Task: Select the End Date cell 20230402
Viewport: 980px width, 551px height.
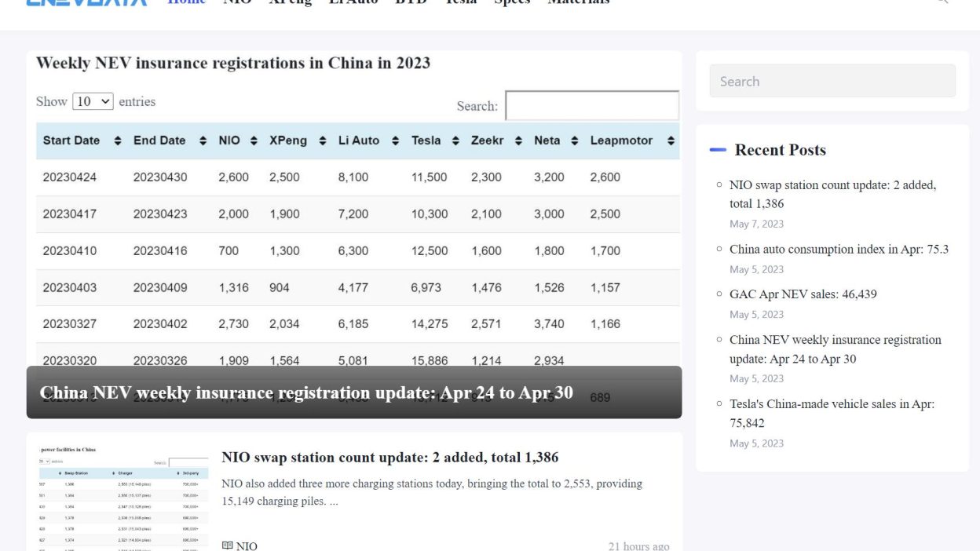Action: pos(160,323)
